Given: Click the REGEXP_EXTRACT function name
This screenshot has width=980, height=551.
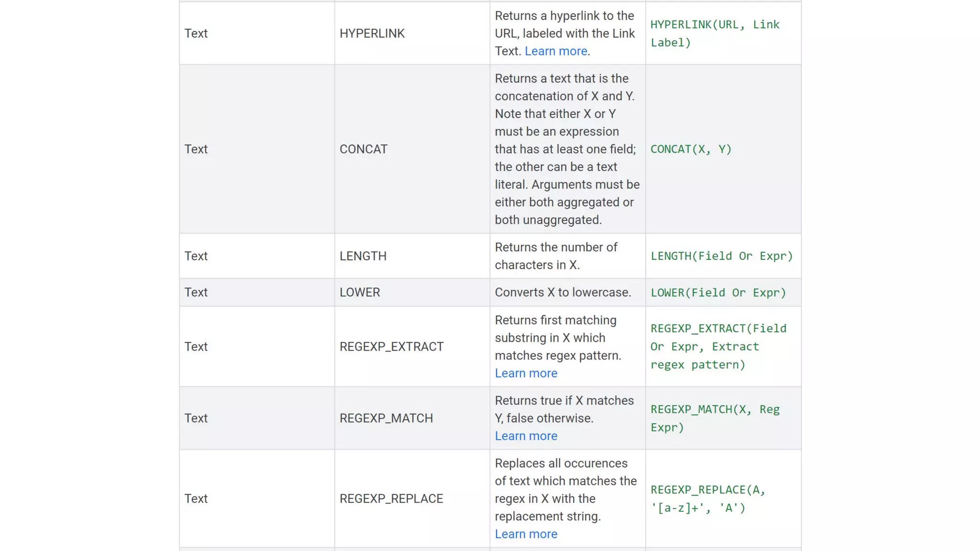Looking at the screenshot, I should [391, 347].
